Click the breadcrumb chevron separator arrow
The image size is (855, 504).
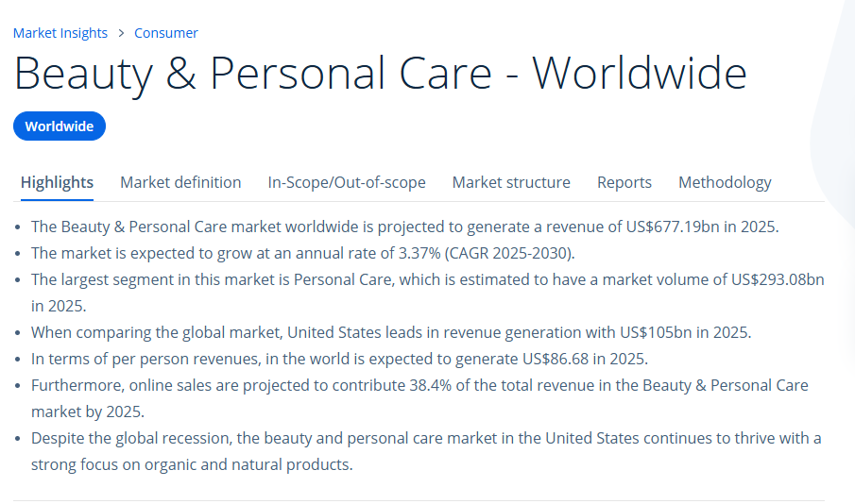click(121, 33)
